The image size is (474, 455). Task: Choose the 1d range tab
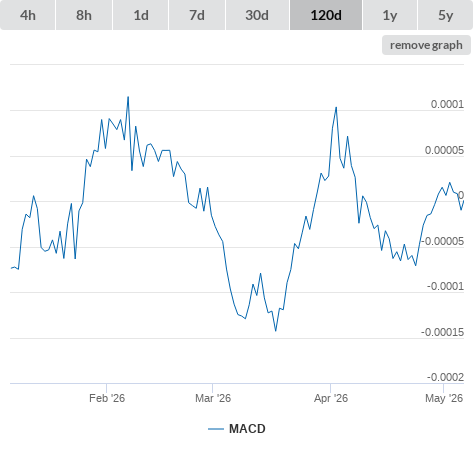click(141, 15)
